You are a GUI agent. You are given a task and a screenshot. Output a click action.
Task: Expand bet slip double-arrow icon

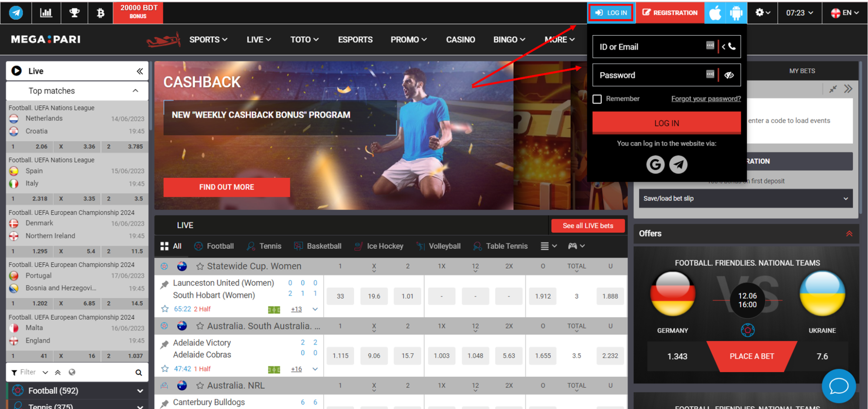click(x=848, y=89)
